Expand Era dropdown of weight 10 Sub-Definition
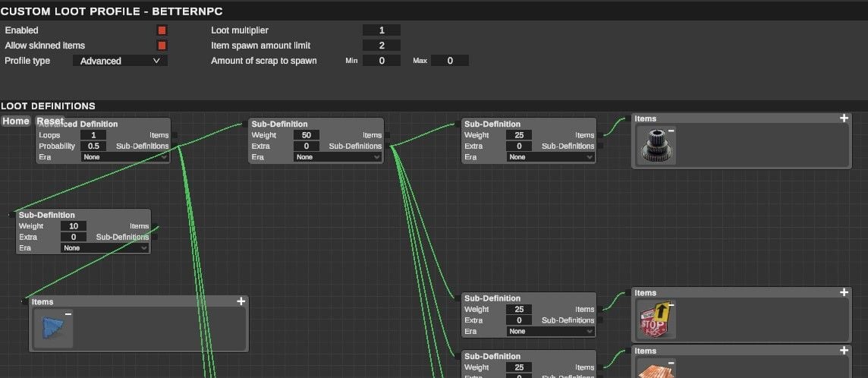The width and height of the screenshot is (868, 378). click(105, 248)
